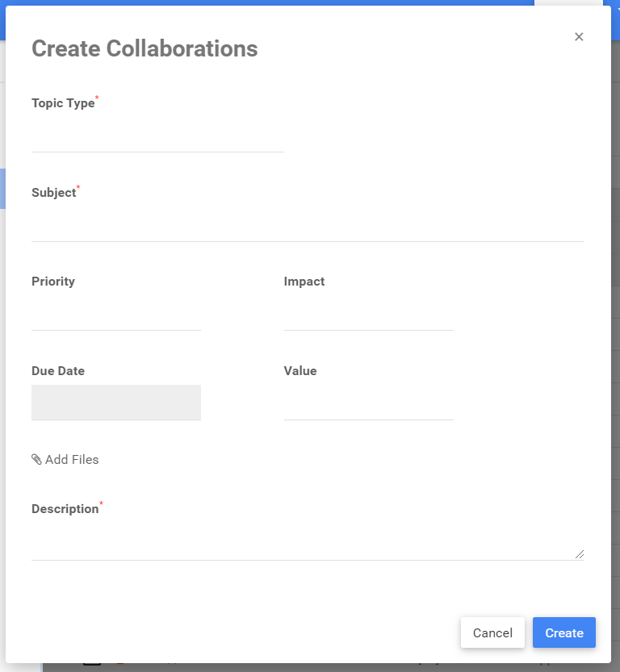Close the Create Collaborations dialog
Image resolution: width=620 pixels, height=672 pixels.
pyautogui.click(x=579, y=37)
